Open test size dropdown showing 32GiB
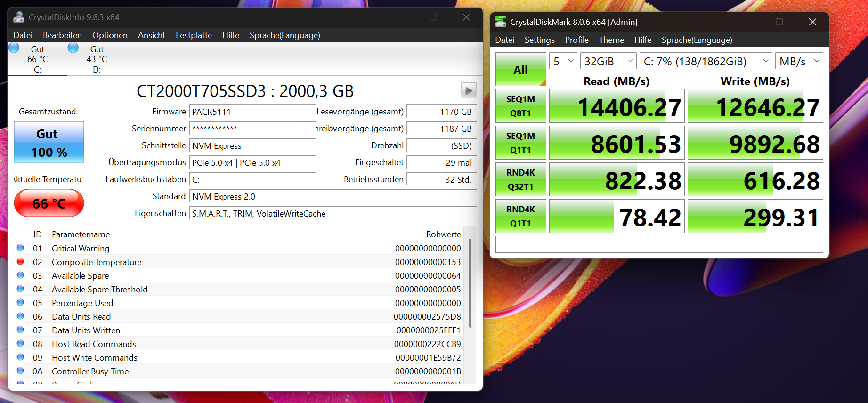 608,61
